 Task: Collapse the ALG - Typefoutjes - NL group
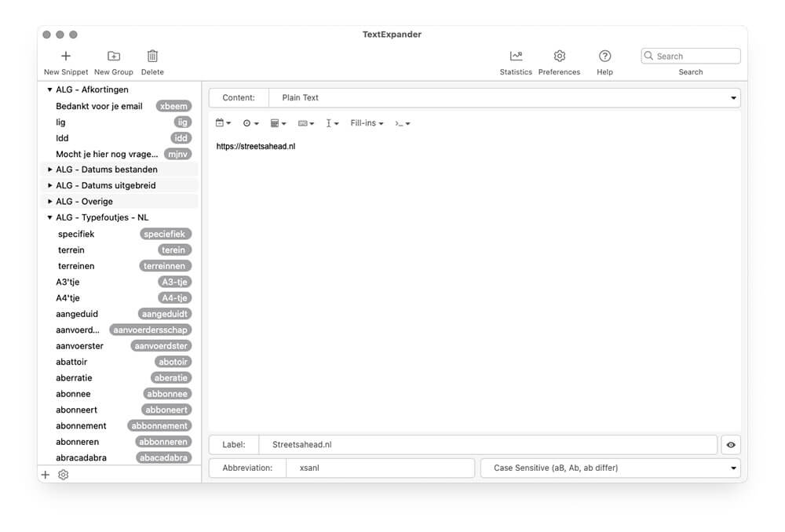(x=49, y=217)
